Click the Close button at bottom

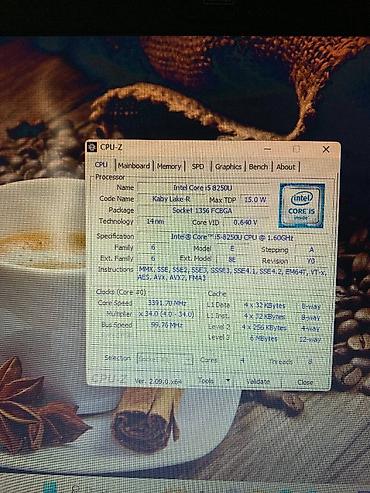coord(305,382)
